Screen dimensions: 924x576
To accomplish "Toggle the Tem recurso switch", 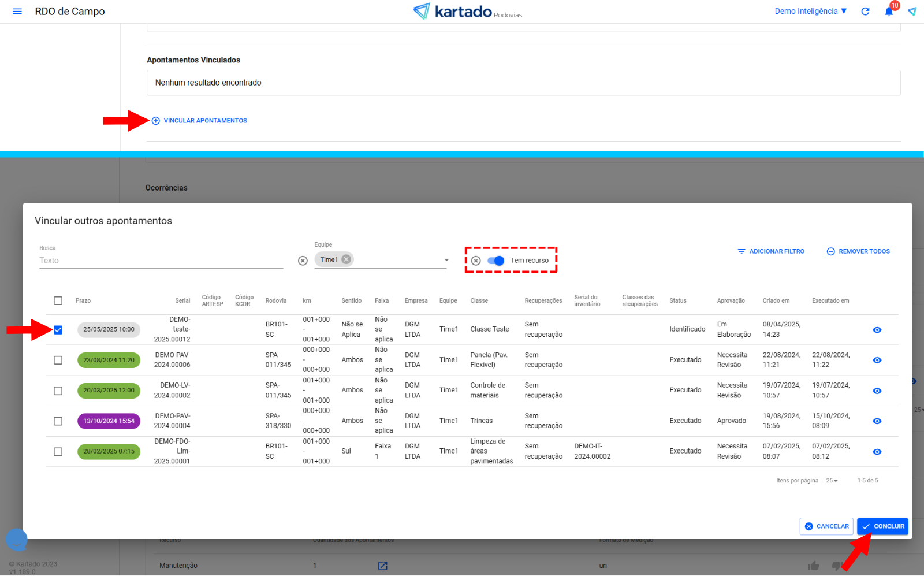I will (496, 261).
